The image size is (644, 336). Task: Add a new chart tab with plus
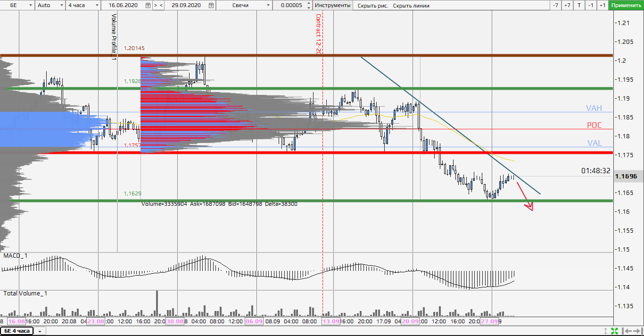[40, 331]
